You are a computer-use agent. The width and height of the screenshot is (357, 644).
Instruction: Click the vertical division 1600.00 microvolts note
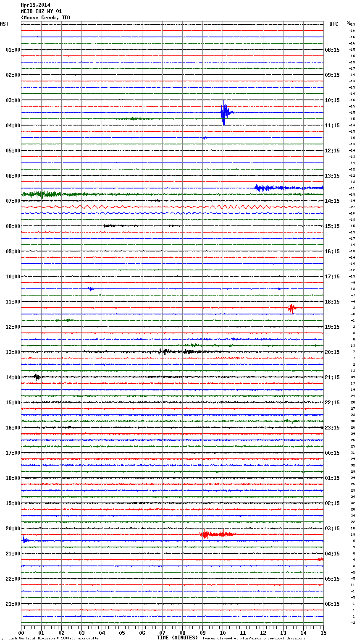click(53, 638)
